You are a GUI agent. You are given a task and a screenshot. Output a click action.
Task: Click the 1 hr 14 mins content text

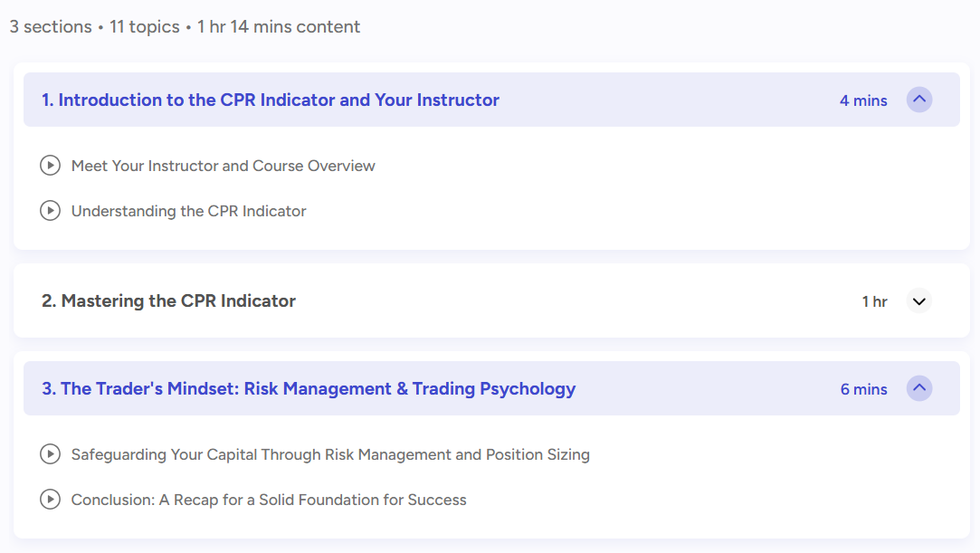(x=279, y=27)
